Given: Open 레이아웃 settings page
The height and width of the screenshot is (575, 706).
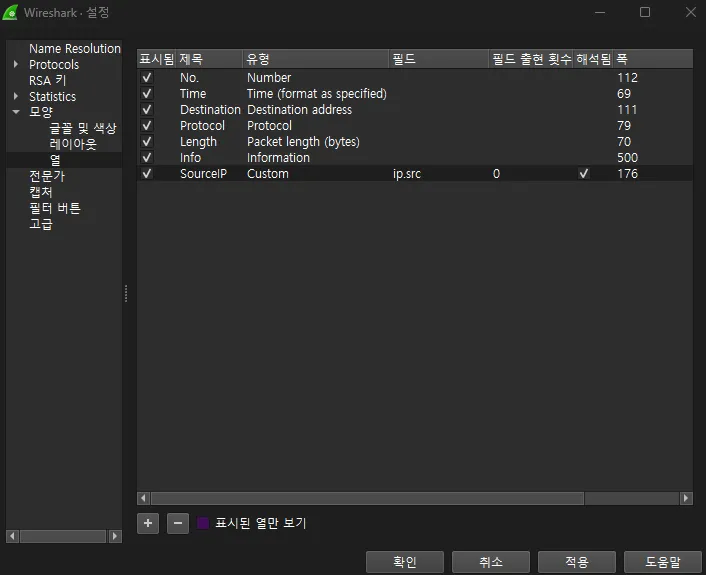Looking at the screenshot, I should [73, 144].
